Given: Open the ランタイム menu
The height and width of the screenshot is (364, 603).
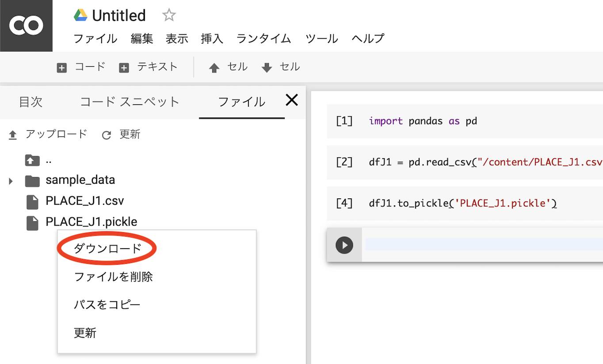Looking at the screenshot, I should [263, 38].
